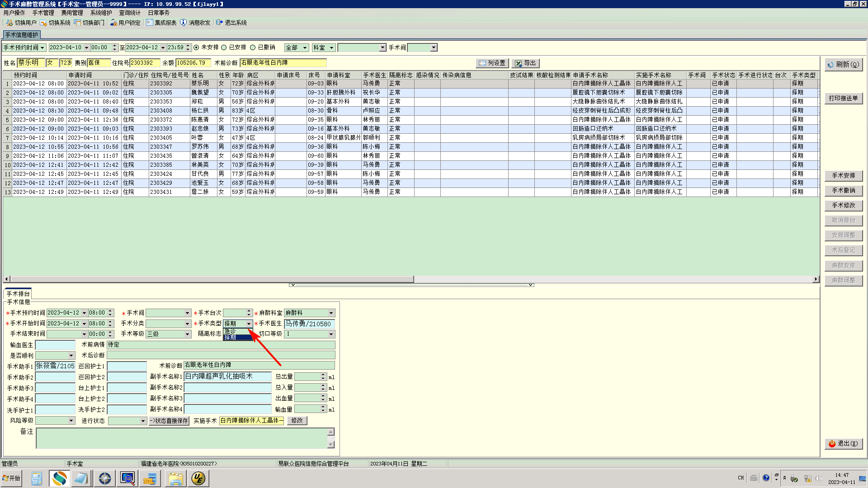Select the 已撤销 radio button
Viewport: 868px width, 488px height.
pos(253,47)
